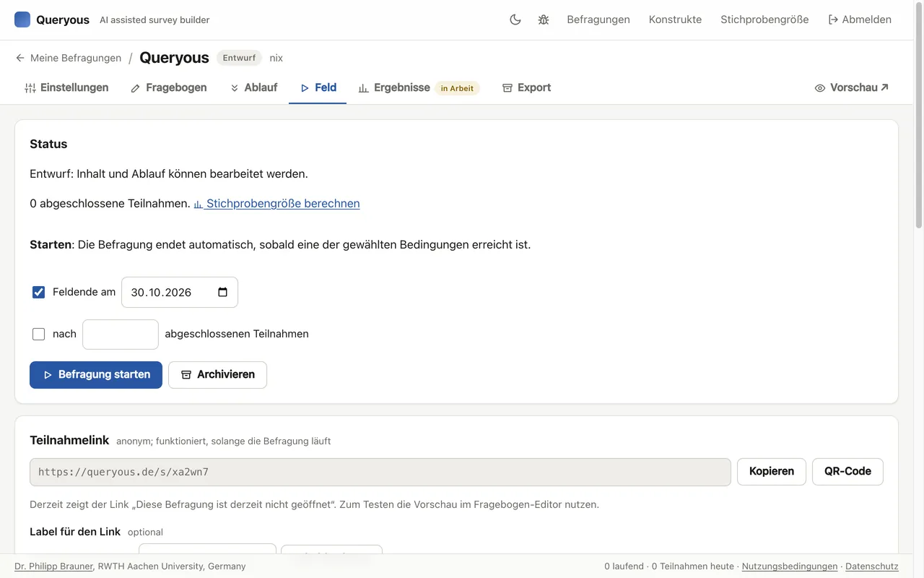
Task: Click the Queryous logo icon
Action: pos(22,20)
